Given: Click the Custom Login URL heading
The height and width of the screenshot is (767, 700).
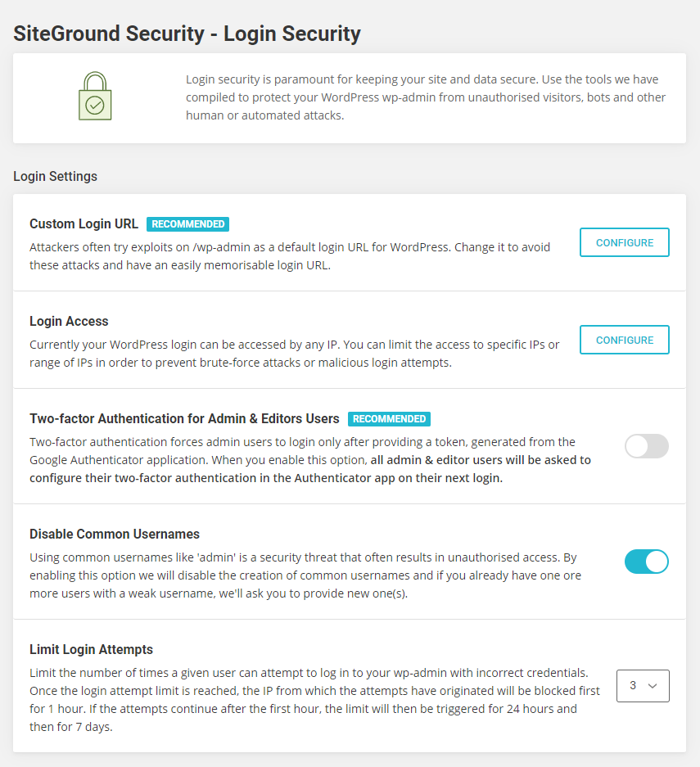Looking at the screenshot, I should [84, 223].
